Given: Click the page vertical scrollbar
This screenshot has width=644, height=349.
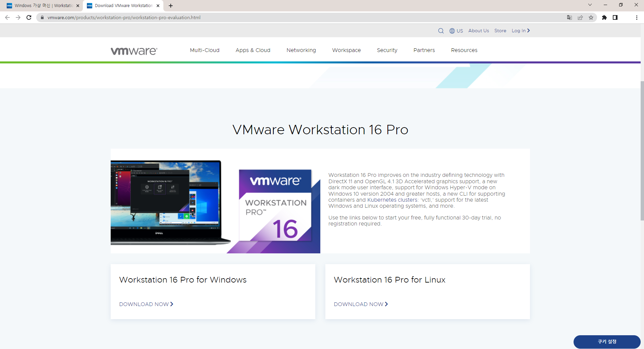Looking at the screenshot, I should [x=642, y=151].
